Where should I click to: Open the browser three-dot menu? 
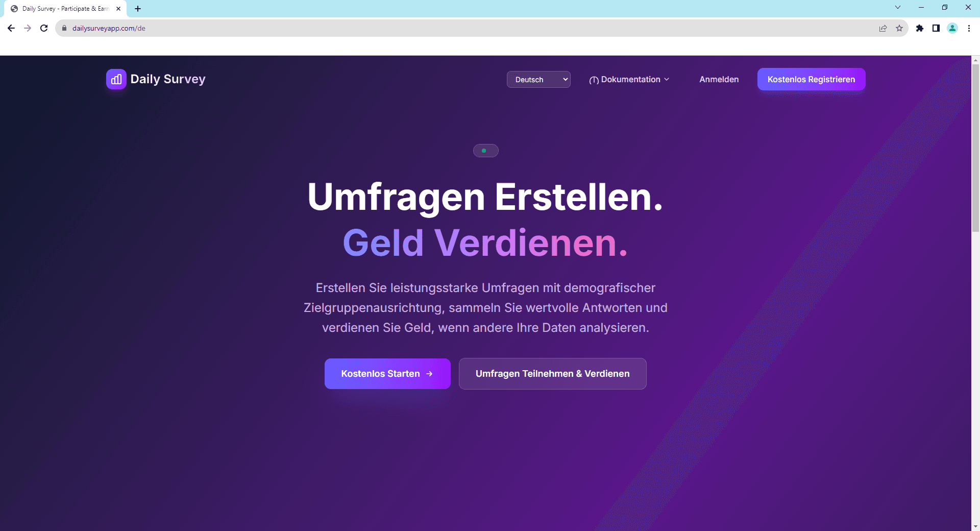tap(969, 29)
